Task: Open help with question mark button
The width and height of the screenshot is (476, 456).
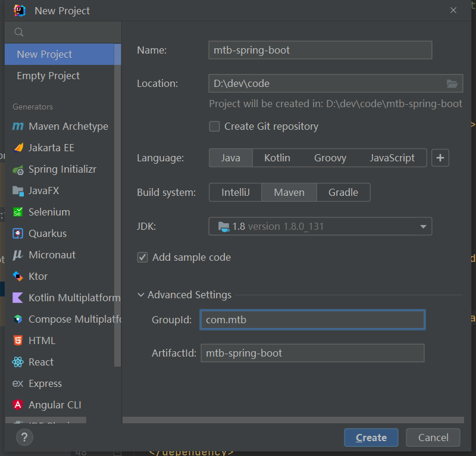Action: click(24, 437)
